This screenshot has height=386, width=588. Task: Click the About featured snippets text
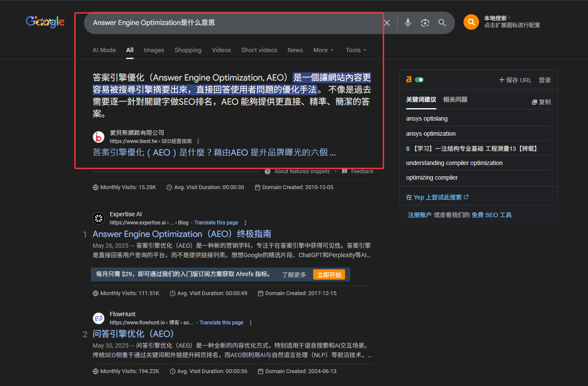pyautogui.click(x=302, y=171)
